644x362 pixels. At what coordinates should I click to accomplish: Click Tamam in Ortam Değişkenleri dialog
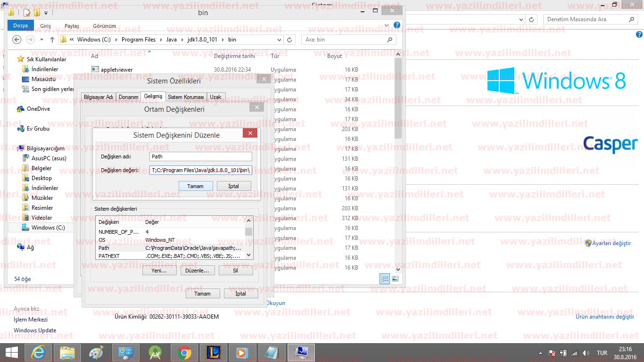[x=203, y=294]
